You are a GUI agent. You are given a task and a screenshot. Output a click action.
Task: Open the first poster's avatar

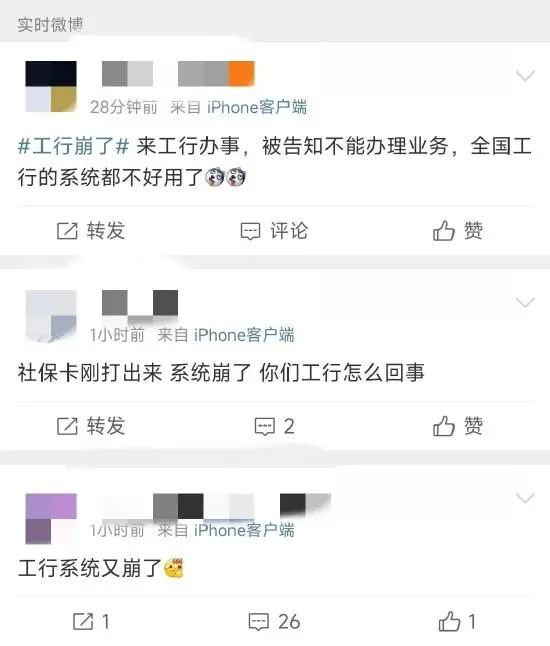click(x=51, y=87)
